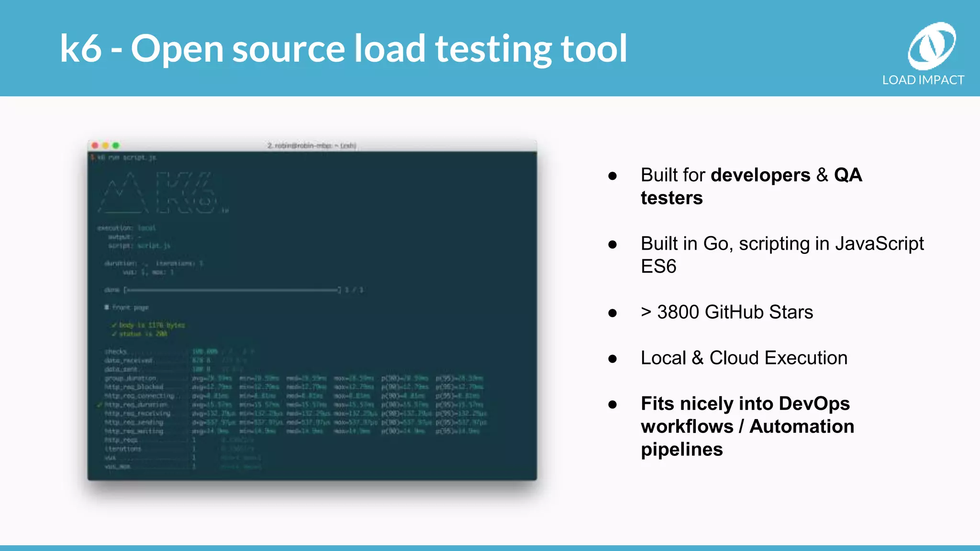
Task: Click the terminal title bar text
Action: tap(312, 145)
